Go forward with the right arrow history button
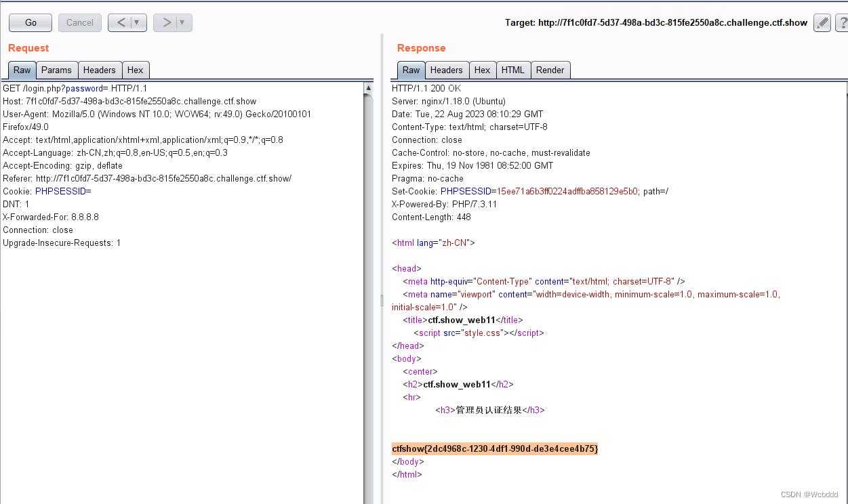The width and height of the screenshot is (848, 504). pos(166,22)
